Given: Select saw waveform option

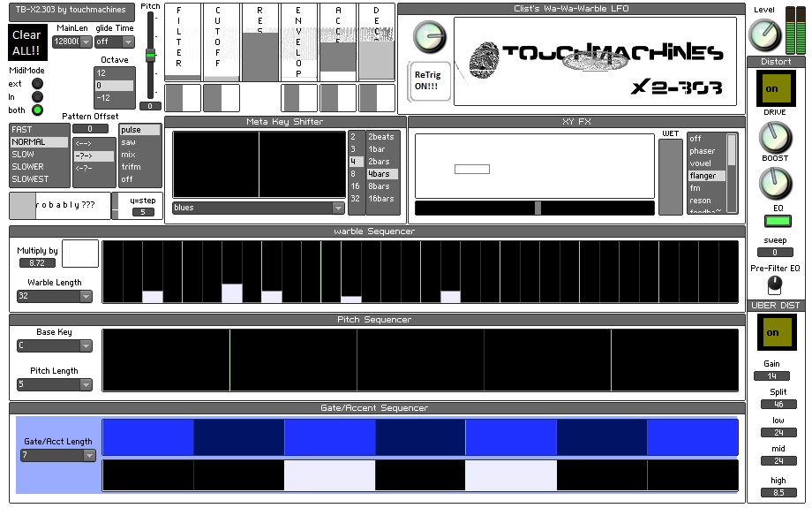Looking at the screenshot, I should click(x=139, y=142).
